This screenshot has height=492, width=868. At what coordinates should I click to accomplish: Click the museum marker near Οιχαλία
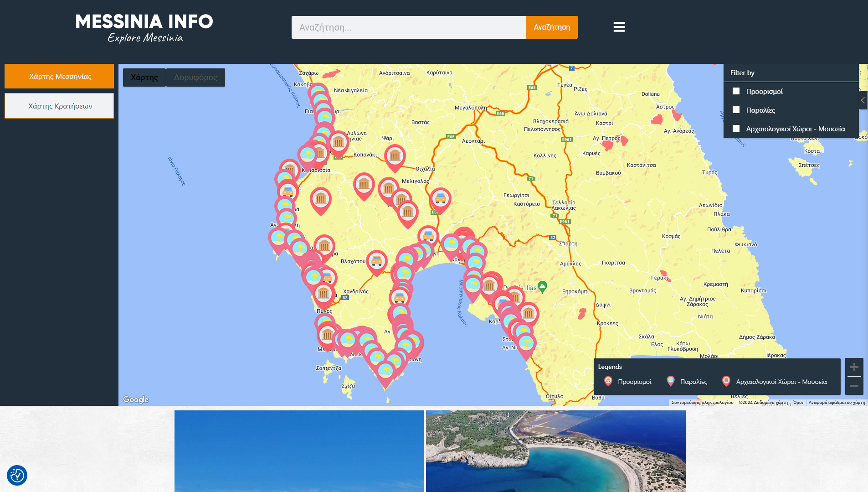[x=395, y=156]
